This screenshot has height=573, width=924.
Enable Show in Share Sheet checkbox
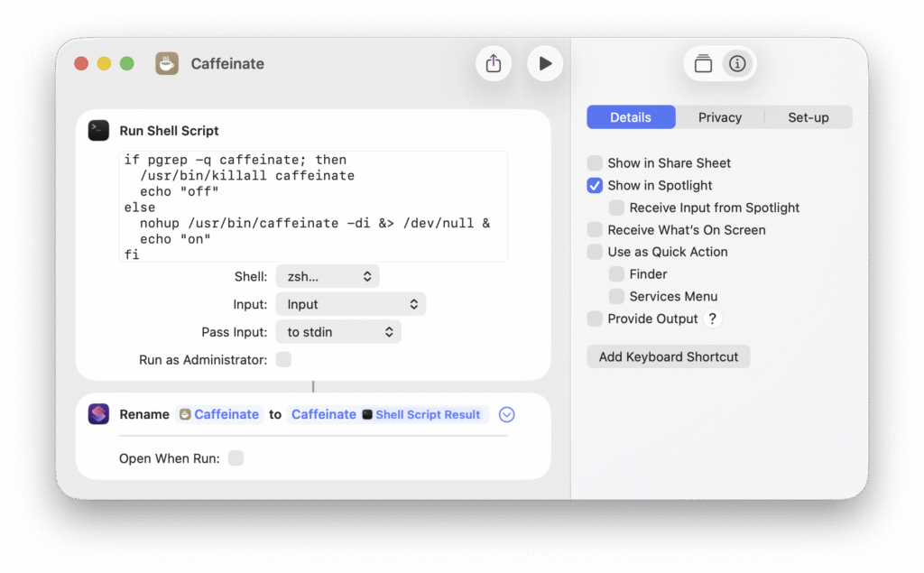point(595,163)
